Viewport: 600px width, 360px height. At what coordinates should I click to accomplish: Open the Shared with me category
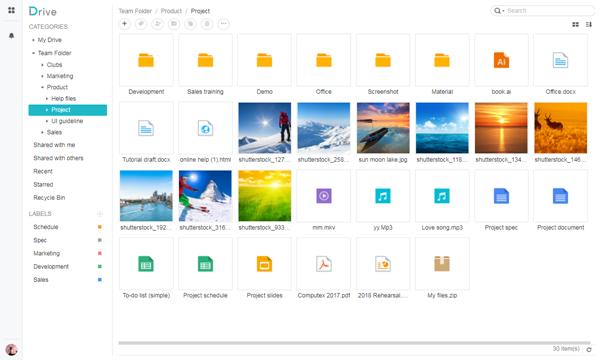point(54,145)
